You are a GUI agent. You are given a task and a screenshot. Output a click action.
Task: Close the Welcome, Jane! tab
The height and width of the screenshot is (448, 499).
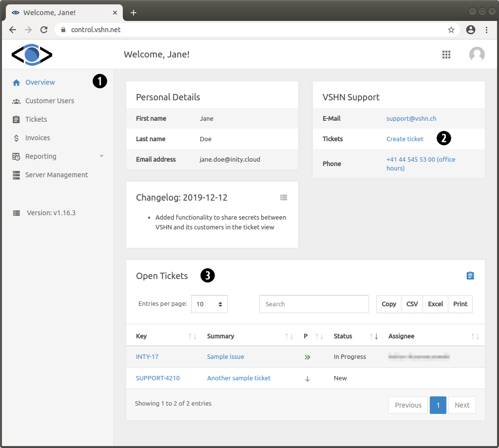coord(115,12)
